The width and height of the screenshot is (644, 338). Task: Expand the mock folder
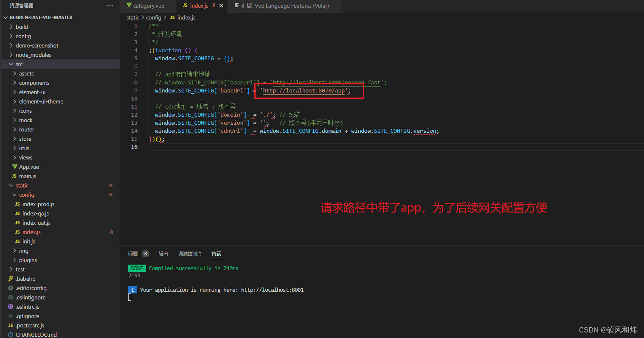25,120
